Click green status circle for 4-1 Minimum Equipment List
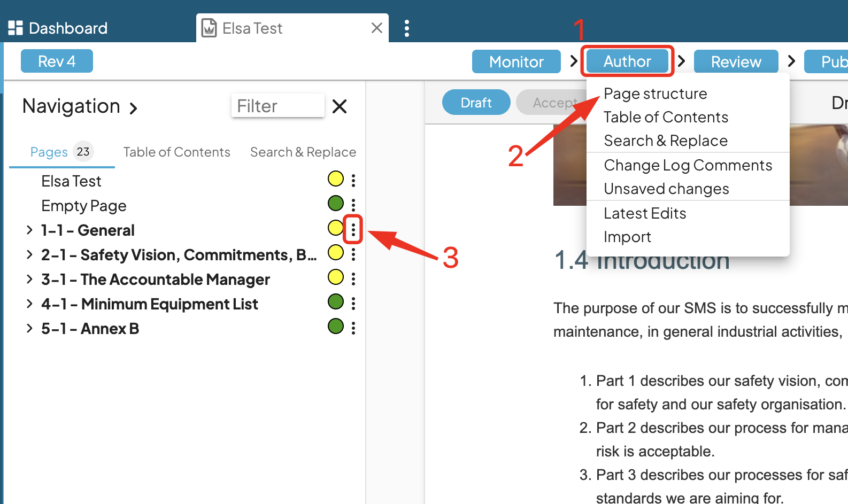848x504 pixels. pos(335,301)
